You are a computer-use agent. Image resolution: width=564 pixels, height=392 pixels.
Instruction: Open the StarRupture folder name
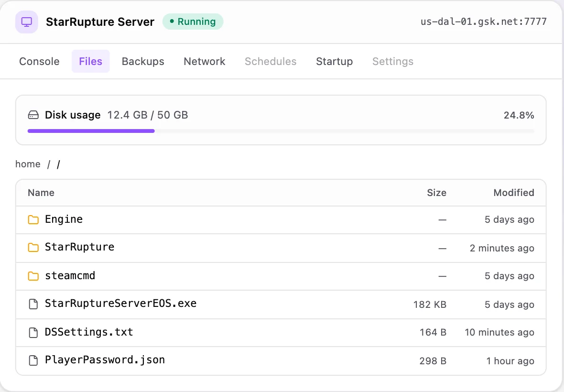79,247
